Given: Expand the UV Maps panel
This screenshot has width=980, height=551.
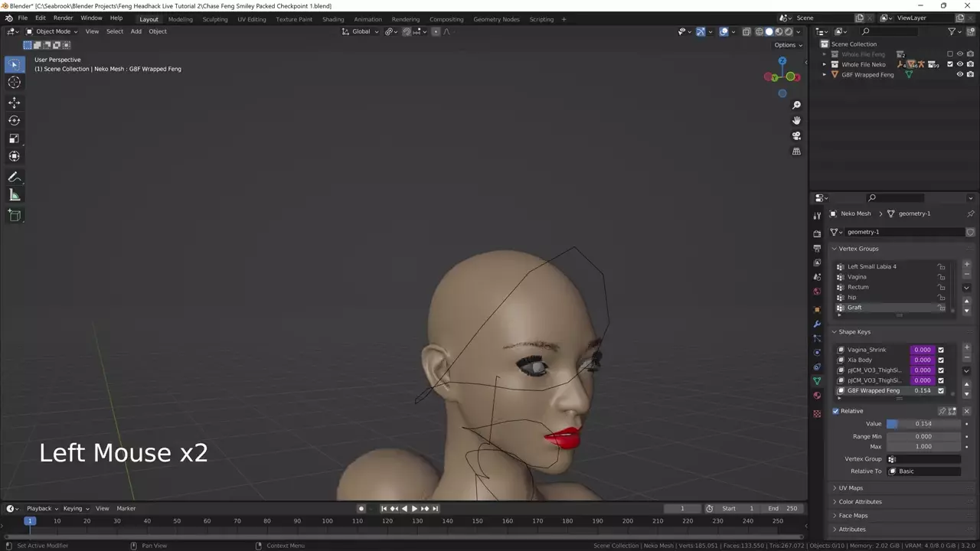Looking at the screenshot, I should pos(850,487).
